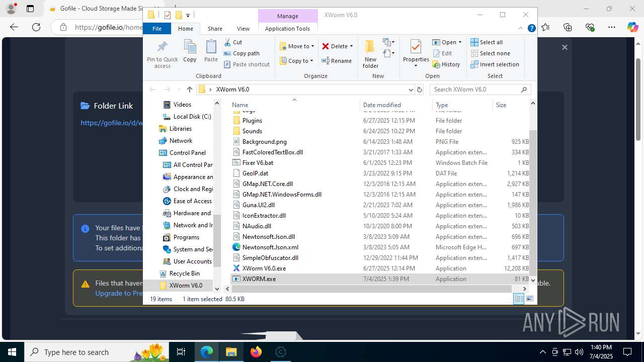
Task: Click the Rename command
Action: click(x=337, y=61)
